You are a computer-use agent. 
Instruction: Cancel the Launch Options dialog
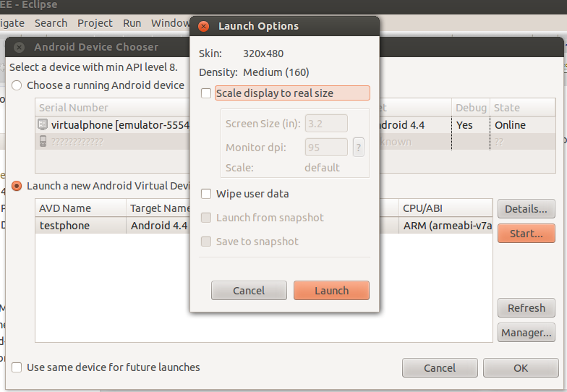(x=249, y=291)
